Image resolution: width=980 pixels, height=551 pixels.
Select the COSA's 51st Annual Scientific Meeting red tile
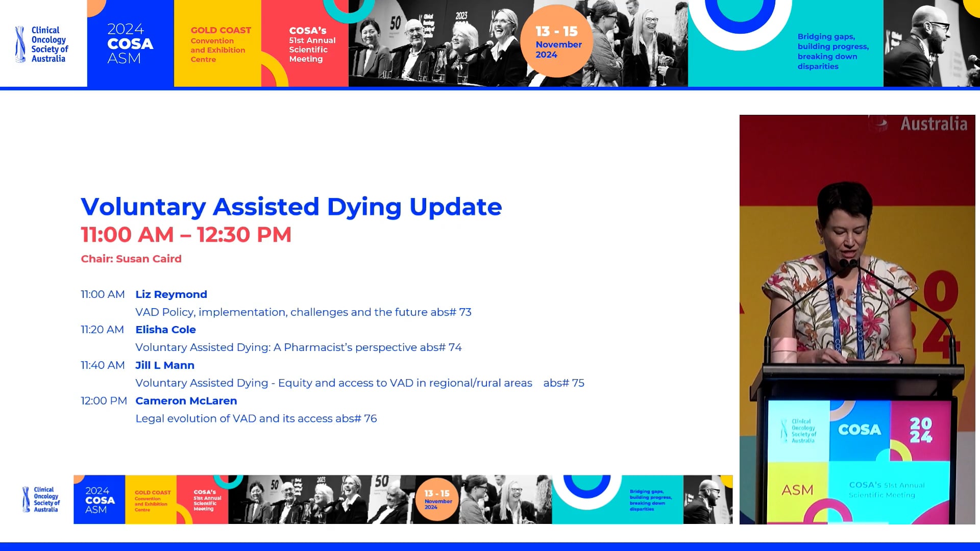(311, 43)
